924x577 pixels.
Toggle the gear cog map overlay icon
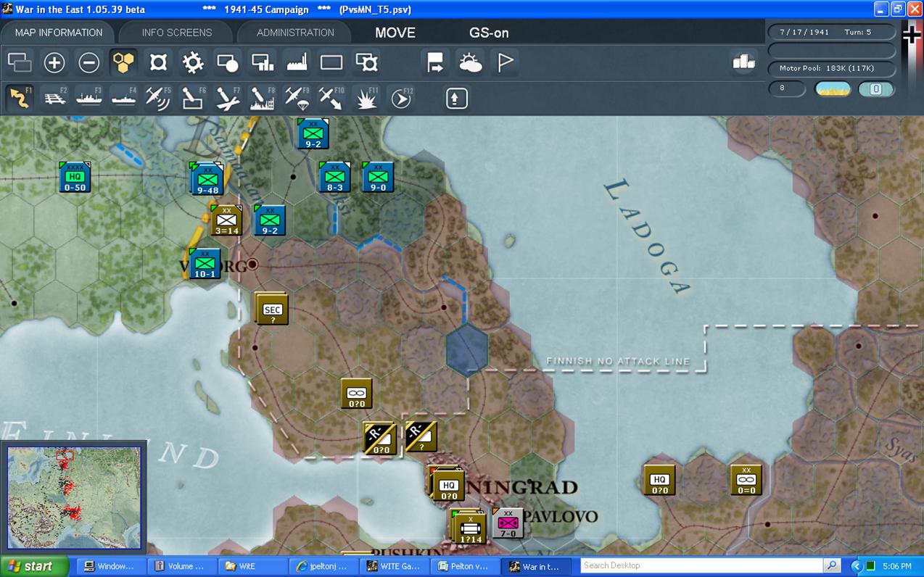194,63
